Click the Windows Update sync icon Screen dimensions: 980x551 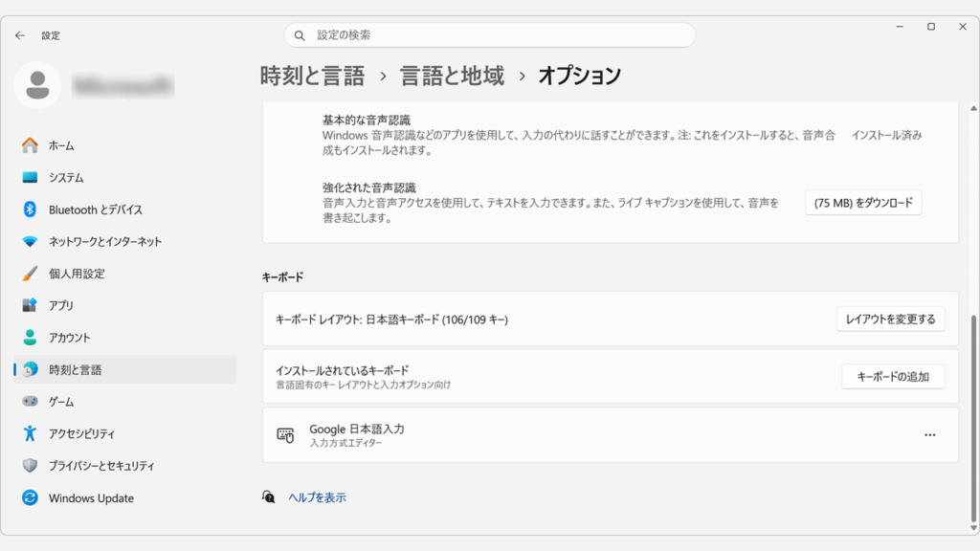click(30, 497)
